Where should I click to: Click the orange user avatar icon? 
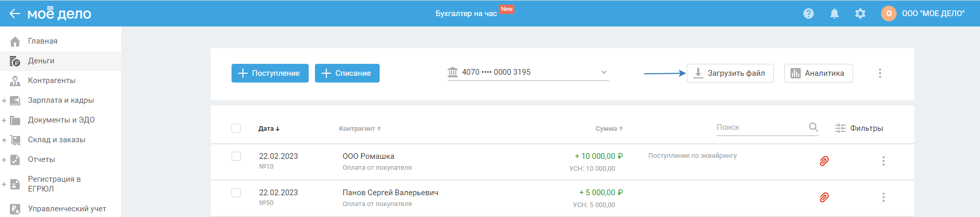coord(888,13)
